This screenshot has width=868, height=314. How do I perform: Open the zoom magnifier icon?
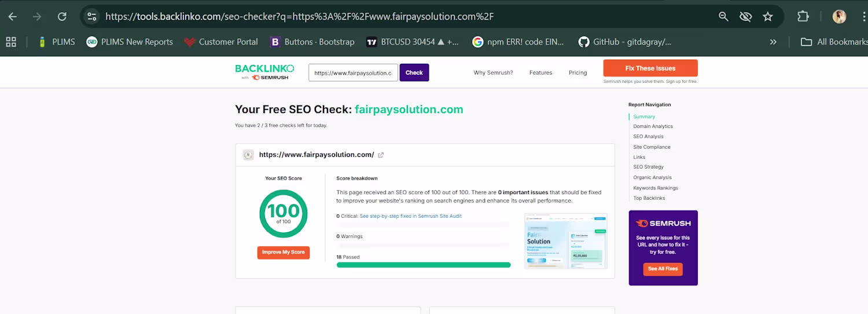click(x=723, y=17)
